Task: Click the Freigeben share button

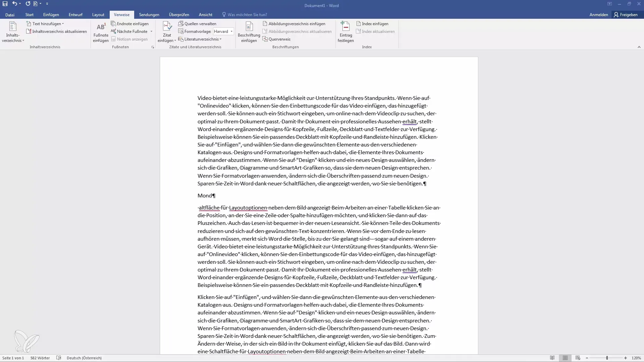Action: coord(626,15)
